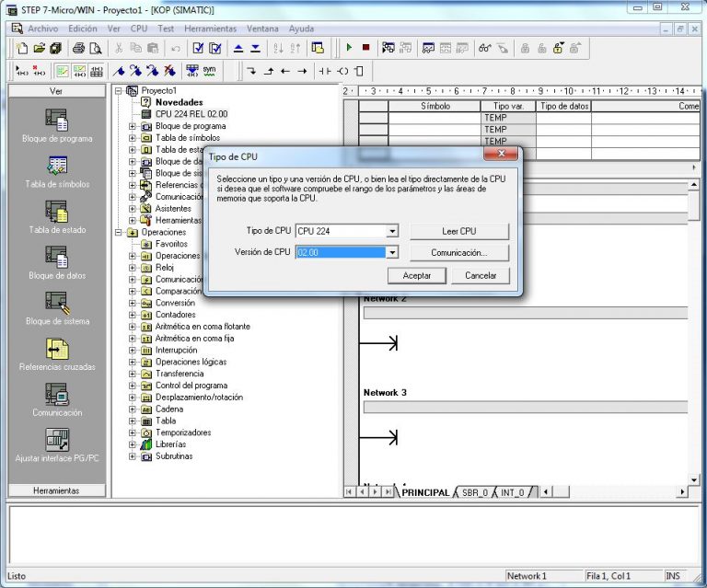Click the print icon in toolbar

tap(78, 48)
